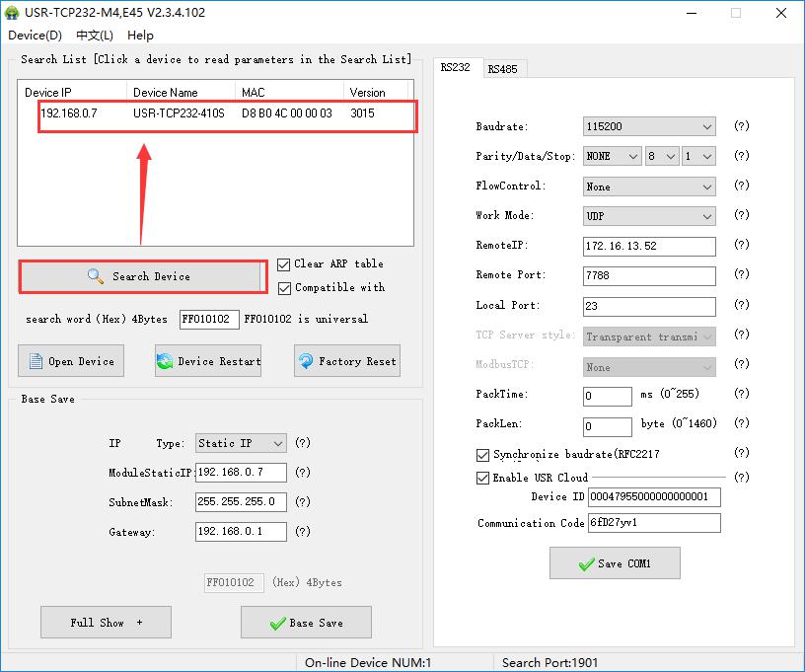Click the help mark next to Baudrate

pos(741,125)
